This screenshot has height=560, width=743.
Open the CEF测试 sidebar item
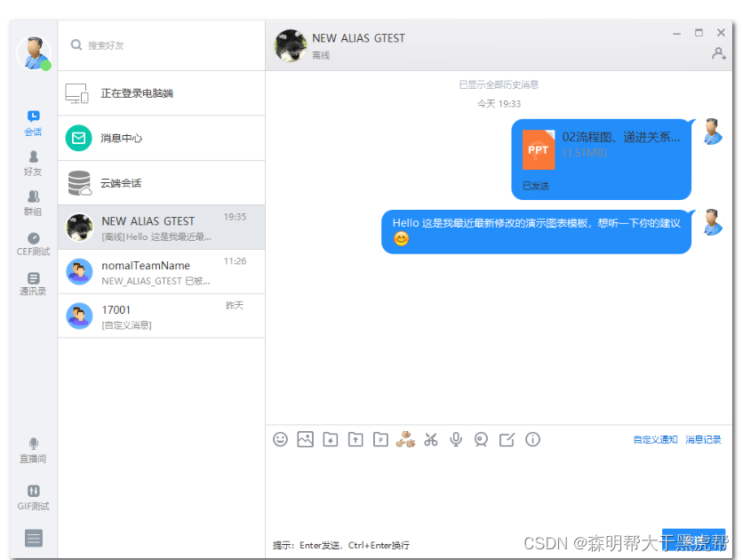pos(33,244)
